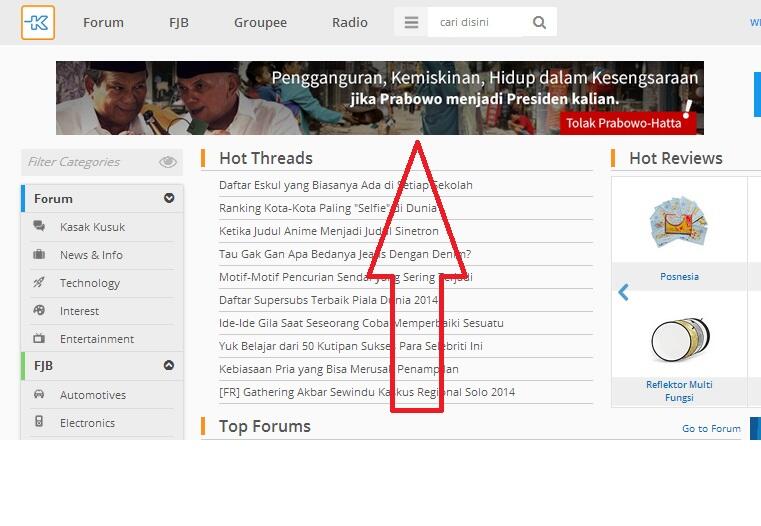Viewport: 761px width, 526px height.
Task: Expand the FJB category section
Action: click(169, 365)
